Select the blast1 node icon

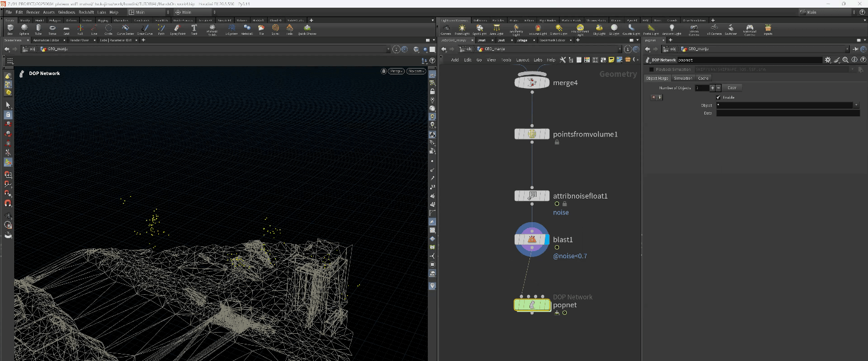point(532,240)
